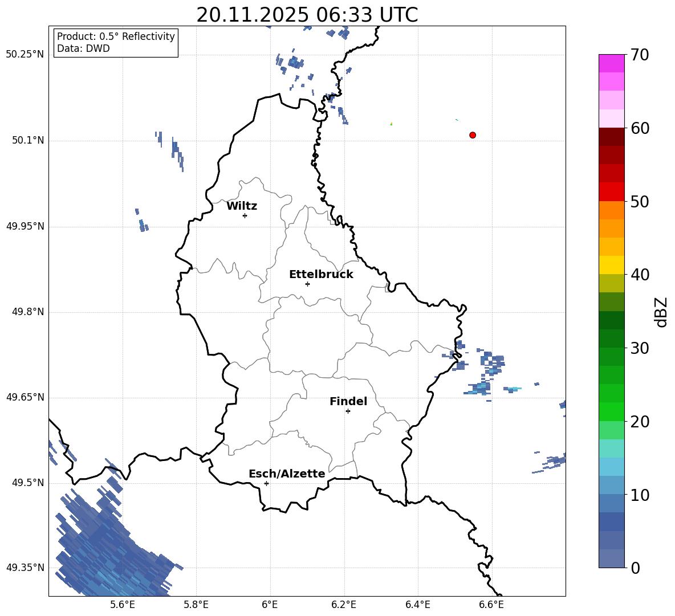Click the dBZ colorbar axis label
The height and width of the screenshot is (616, 675).
click(661, 312)
